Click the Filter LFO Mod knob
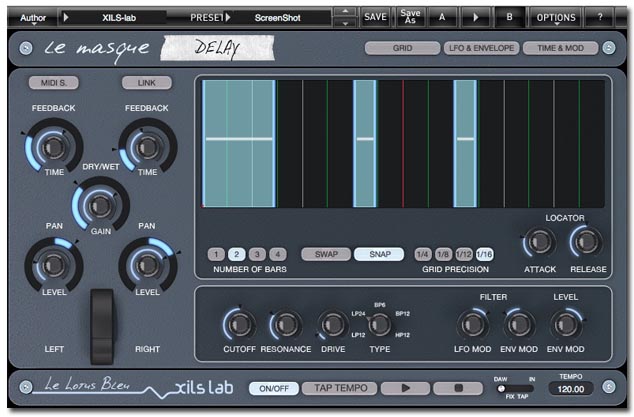 tap(472, 324)
